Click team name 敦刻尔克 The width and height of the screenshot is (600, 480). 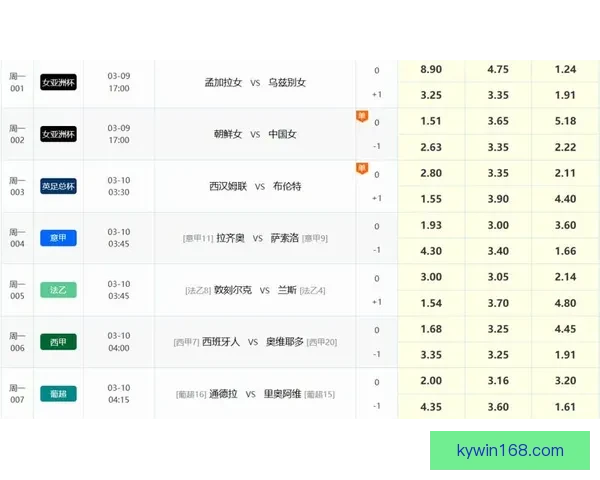[233, 290]
